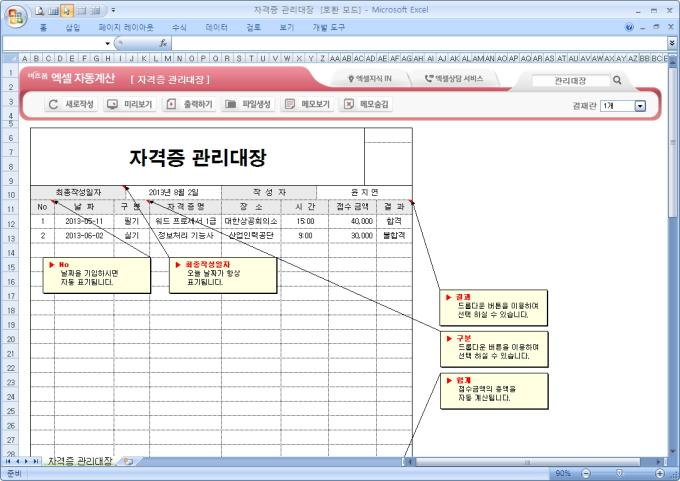Click the 출력하기 print button

[190, 104]
